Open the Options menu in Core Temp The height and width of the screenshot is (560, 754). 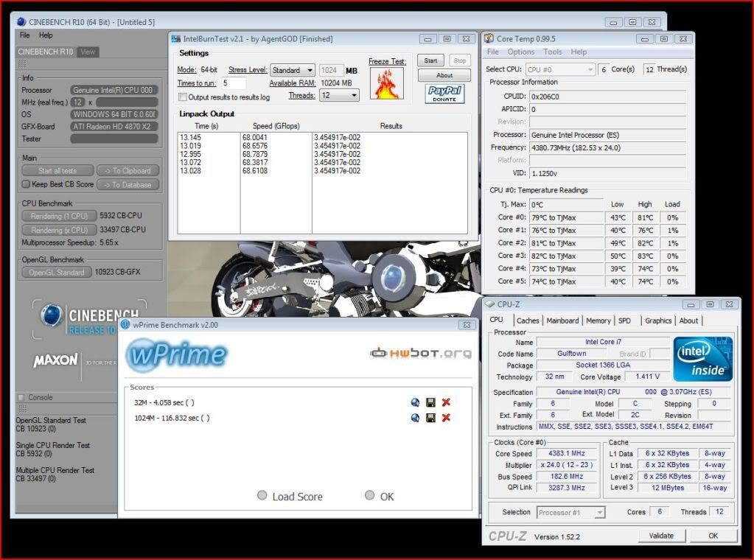(x=521, y=52)
